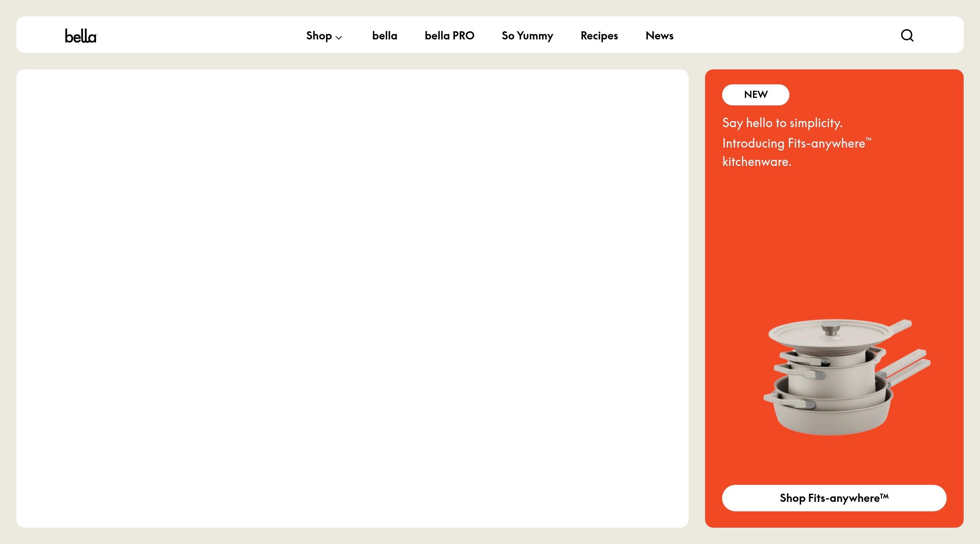The height and width of the screenshot is (544, 980).
Task: Go to the bella nav link
Action: tap(385, 36)
